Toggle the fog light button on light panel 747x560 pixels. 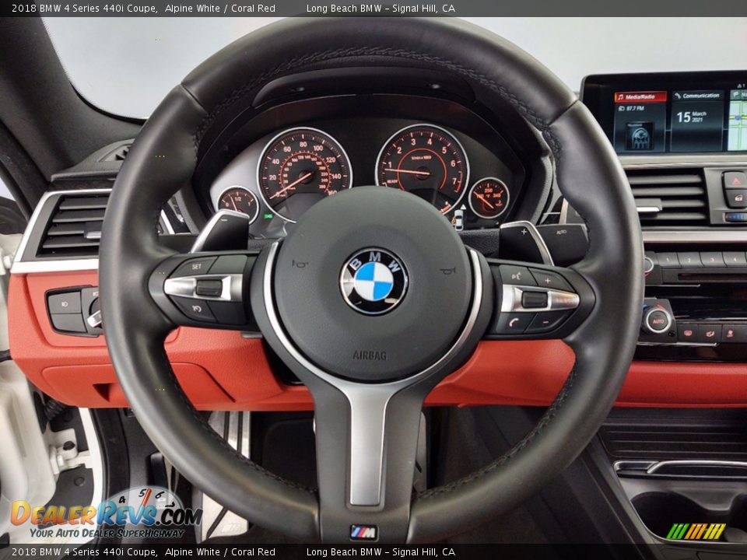pyautogui.click(x=65, y=303)
